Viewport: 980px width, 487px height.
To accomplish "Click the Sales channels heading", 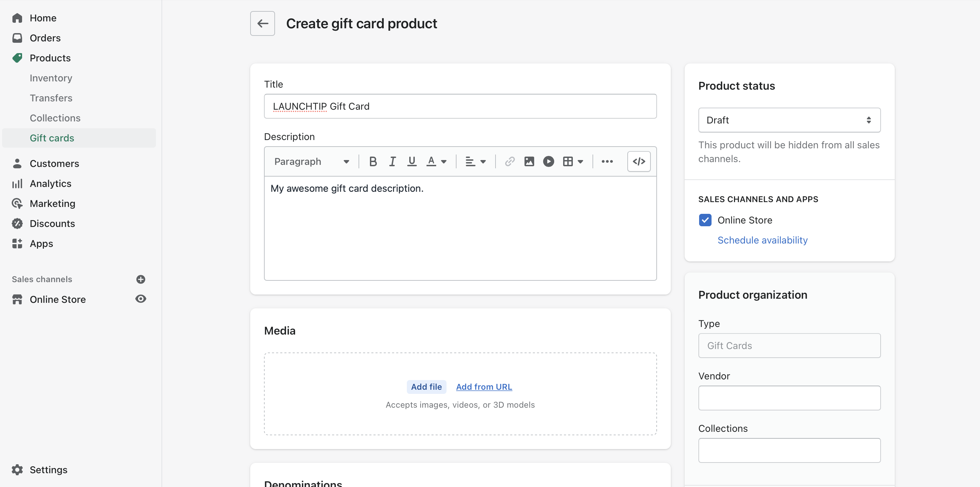I will (x=42, y=279).
